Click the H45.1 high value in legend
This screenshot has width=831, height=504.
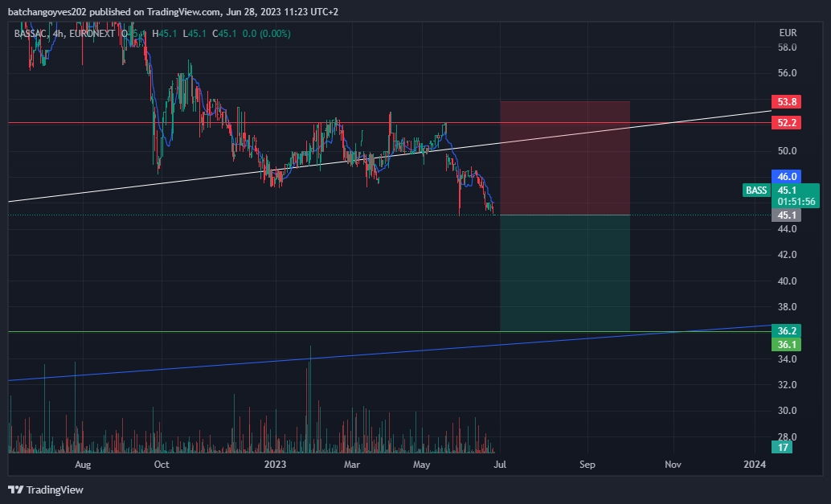tap(165, 34)
